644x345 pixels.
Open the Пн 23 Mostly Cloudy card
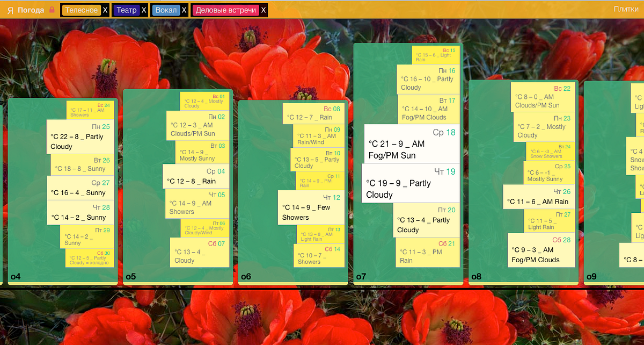tap(544, 127)
